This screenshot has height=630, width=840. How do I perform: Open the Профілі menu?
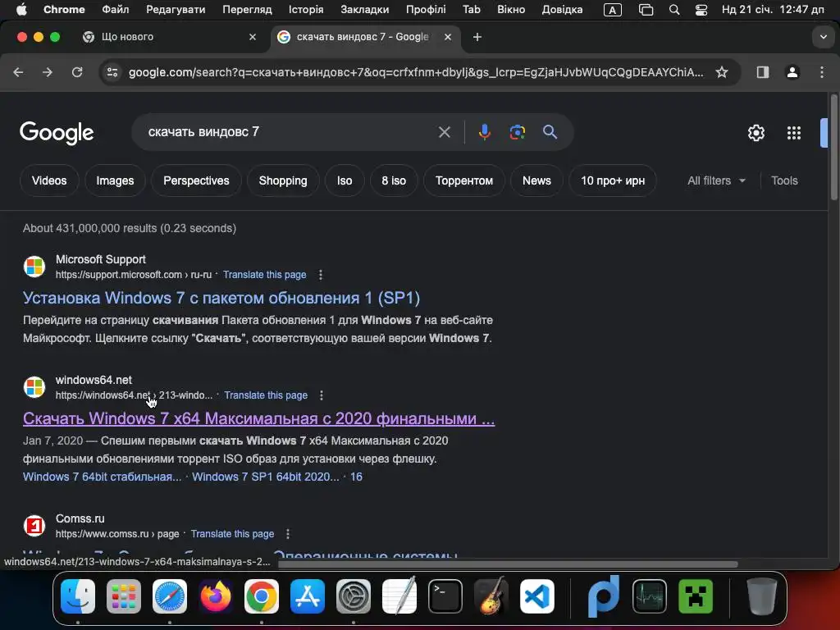(426, 10)
